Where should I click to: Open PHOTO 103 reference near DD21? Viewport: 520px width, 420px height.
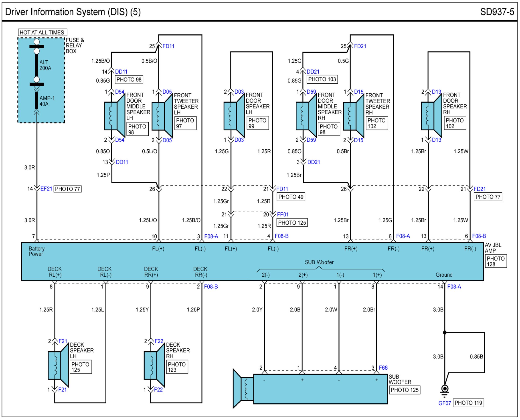322,79
